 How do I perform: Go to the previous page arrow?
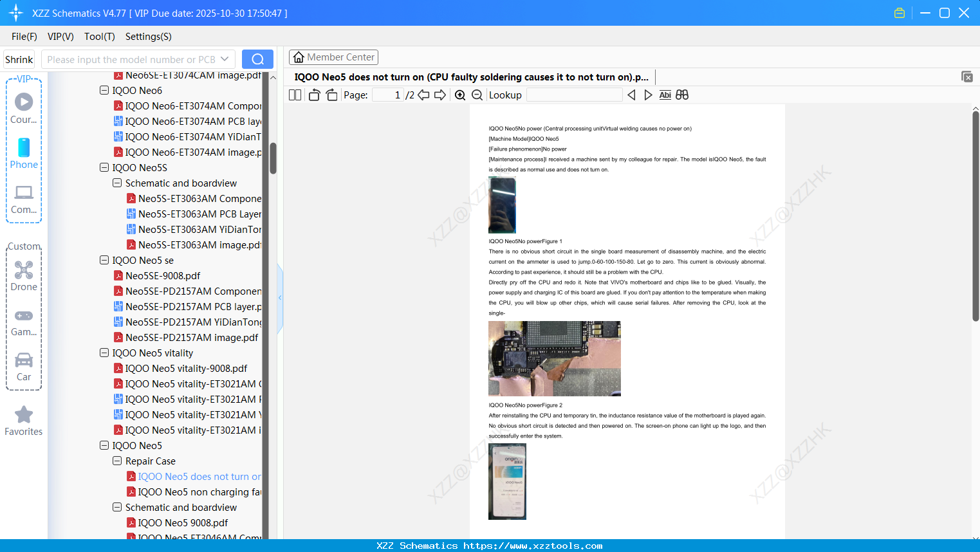pos(423,95)
